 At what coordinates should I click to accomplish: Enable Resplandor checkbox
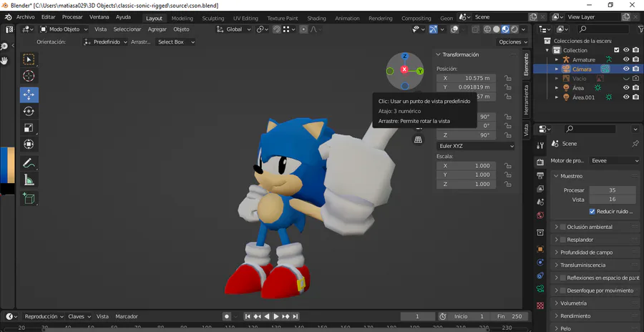click(x=562, y=240)
